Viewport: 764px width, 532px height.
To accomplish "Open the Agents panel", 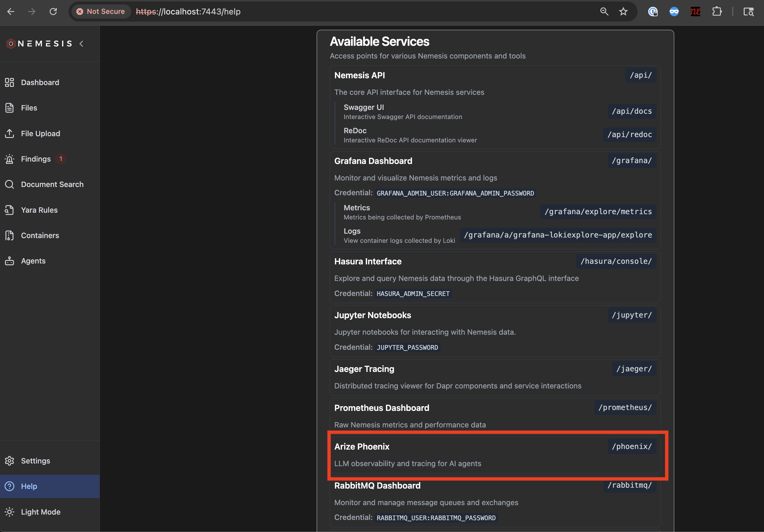I will coord(33,261).
